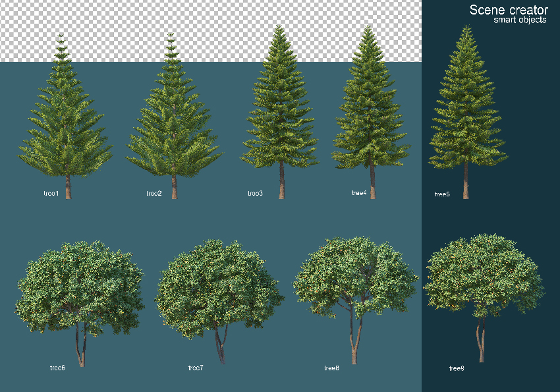The width and height of the screenshot is (560, 392).
Task: Click the 'tree2' label
Action: pos(154,193)
